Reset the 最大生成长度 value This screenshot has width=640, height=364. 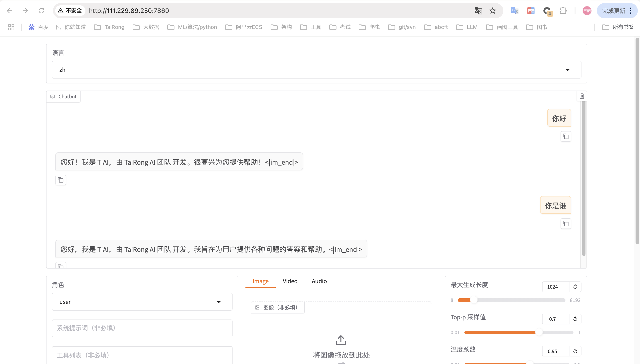pos(575,287)
